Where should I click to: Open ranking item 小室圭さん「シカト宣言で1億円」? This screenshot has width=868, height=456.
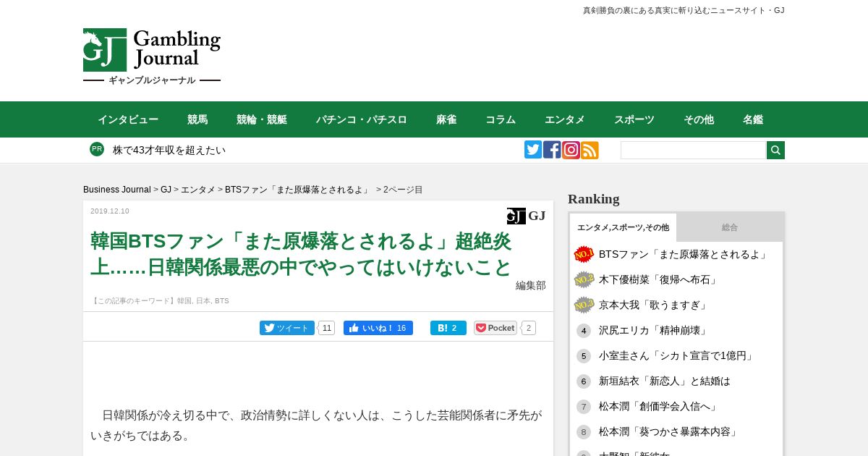pos(678,356)
